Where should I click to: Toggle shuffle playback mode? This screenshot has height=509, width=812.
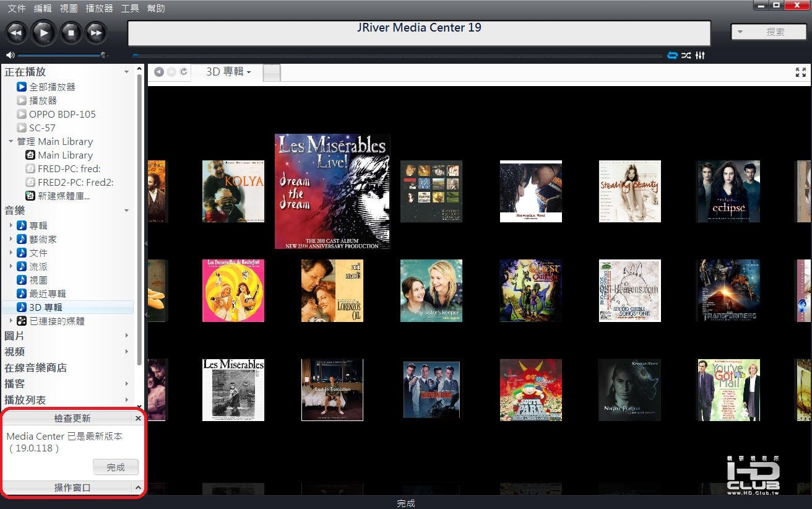(686, 56)
